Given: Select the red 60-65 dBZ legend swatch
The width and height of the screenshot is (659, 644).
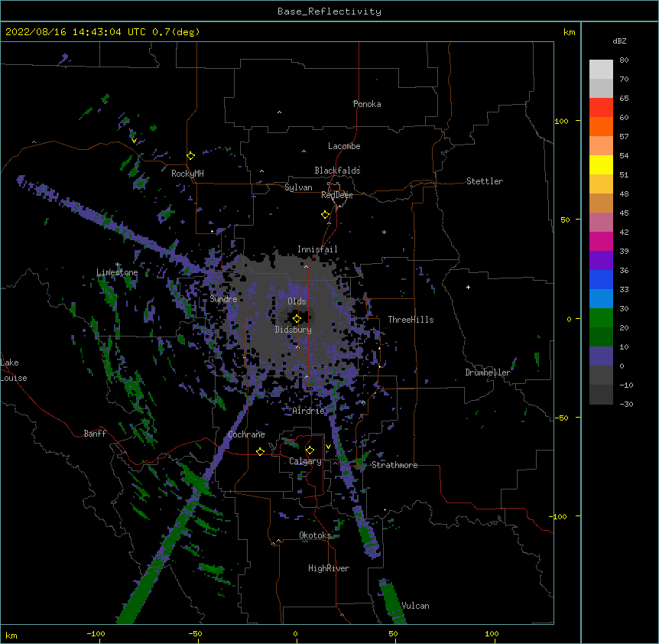Looking at the screenshot, I should pyautogui.click(x=601, y=108).
